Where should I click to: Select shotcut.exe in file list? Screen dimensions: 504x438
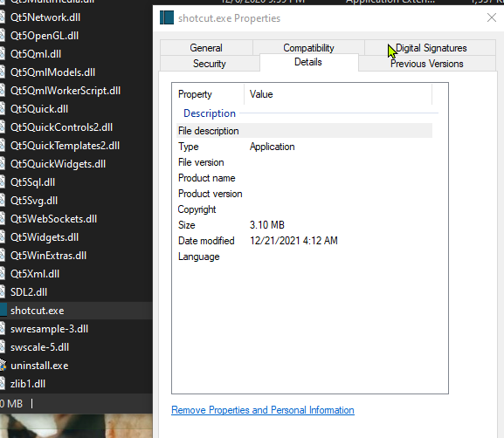click(x=38, y=311)
